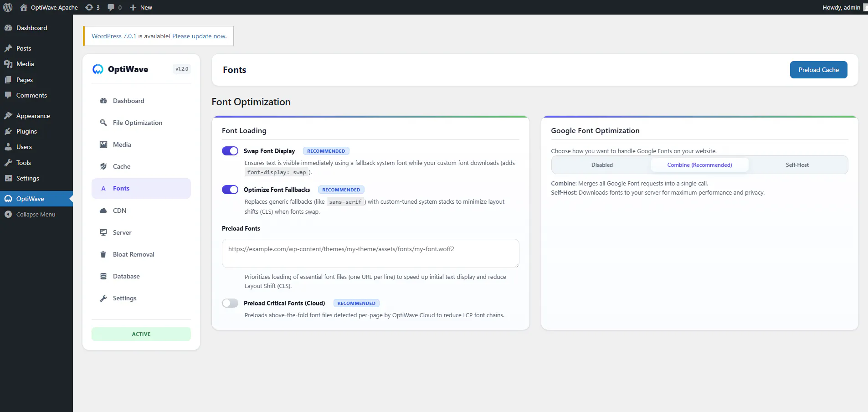Click the Server monitor icon
The image size is (868, 412).
103,232
